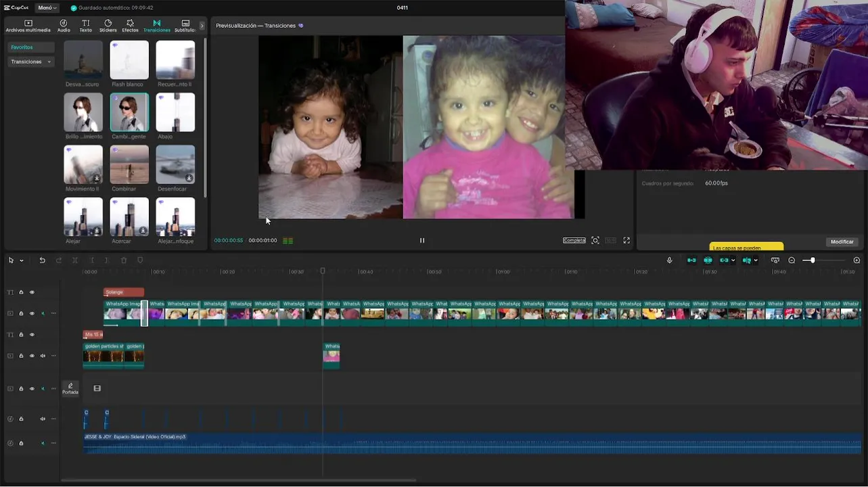Pick the Brillo deslizamiento transition thumbnail

click(83, 112)
